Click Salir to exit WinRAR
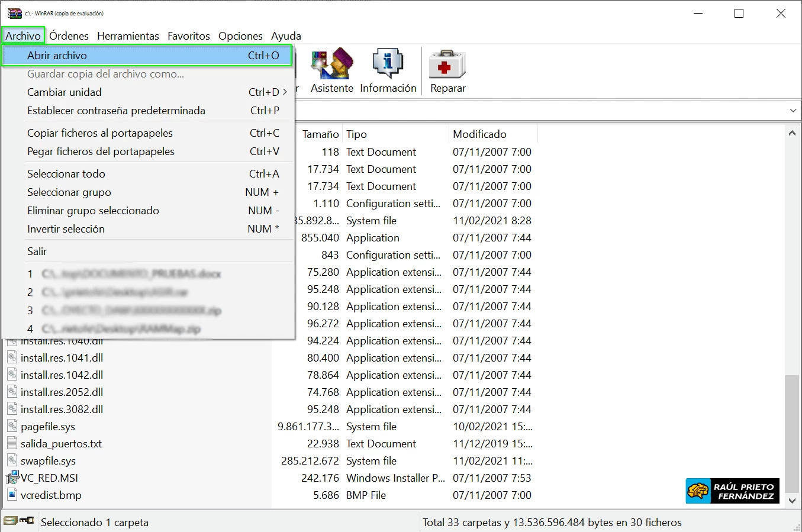 point(37,252)
